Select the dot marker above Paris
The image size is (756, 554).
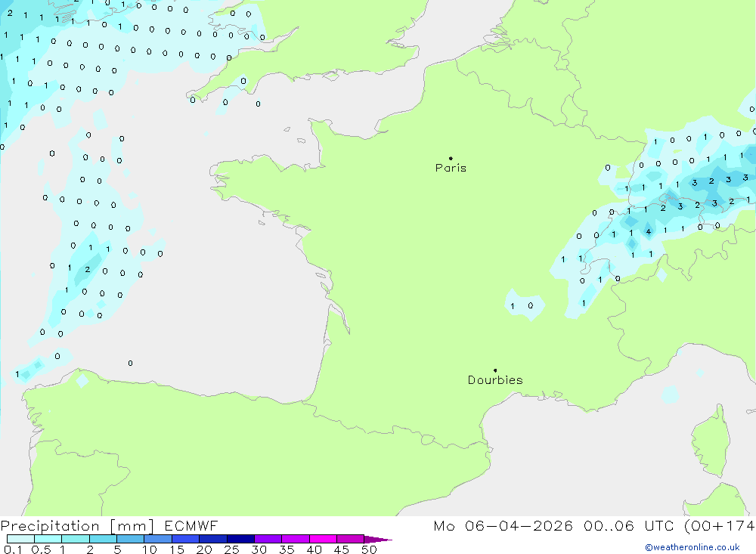[451, 158]
